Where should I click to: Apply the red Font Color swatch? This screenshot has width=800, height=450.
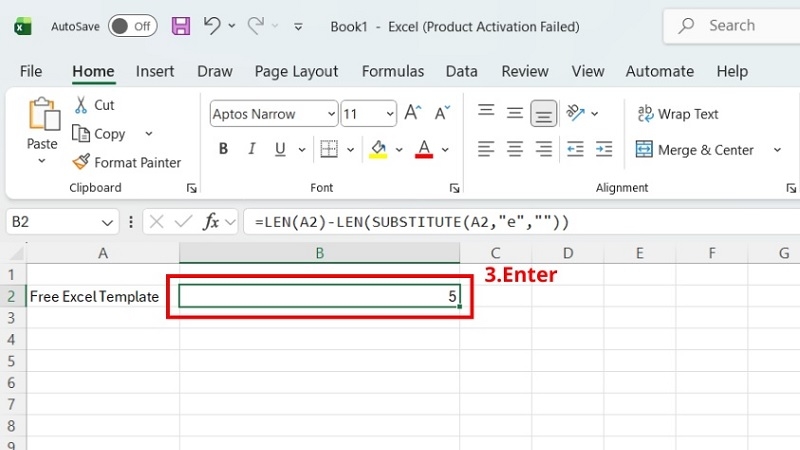424,149
